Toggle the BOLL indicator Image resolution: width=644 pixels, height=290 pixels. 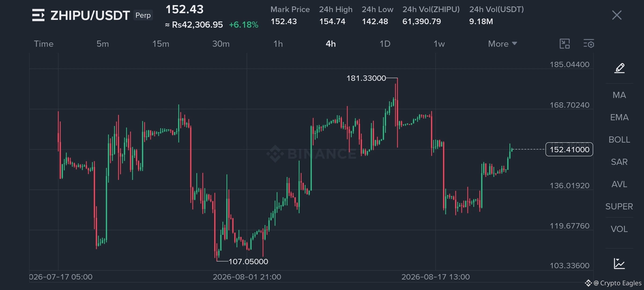click(619, 140)
